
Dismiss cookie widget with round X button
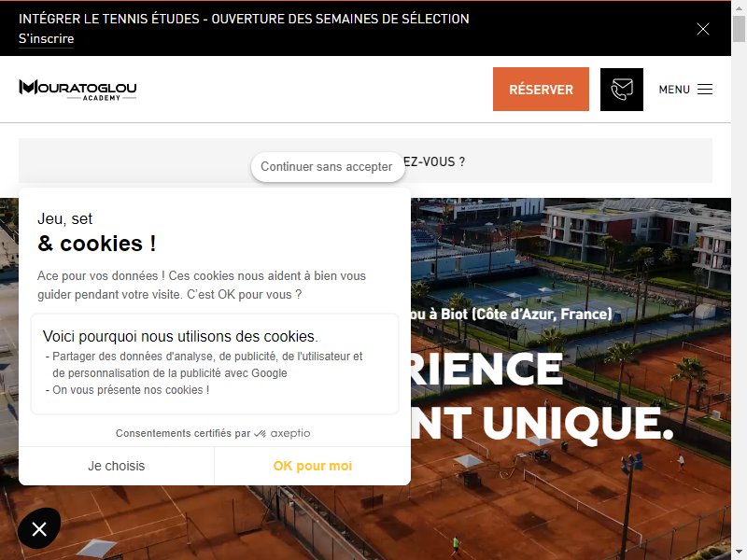[x=39, y=528]
